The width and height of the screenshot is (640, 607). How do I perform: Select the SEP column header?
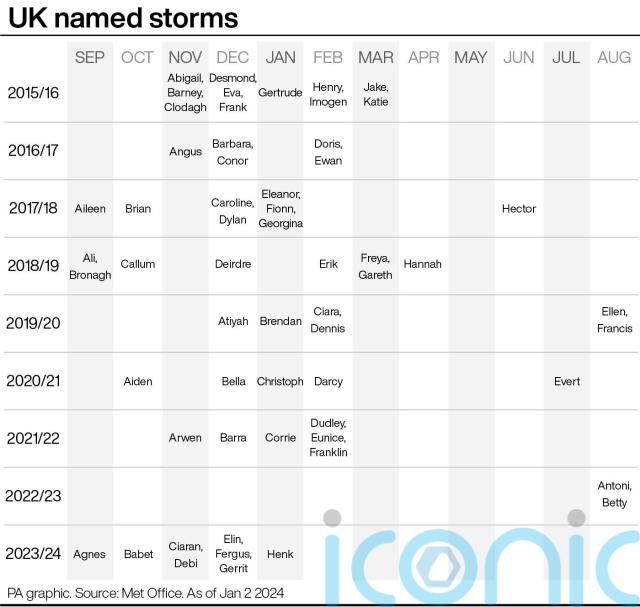pyautogui.click(x=89, y=57)
